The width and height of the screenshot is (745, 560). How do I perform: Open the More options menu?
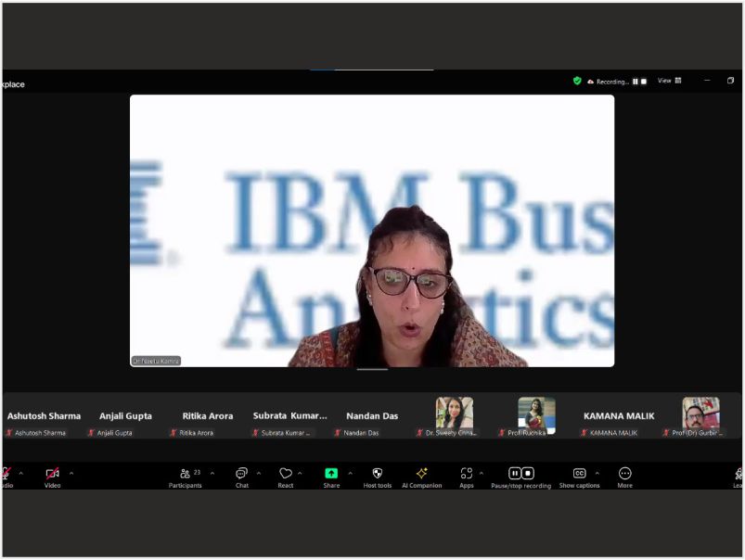pos(624,474)
